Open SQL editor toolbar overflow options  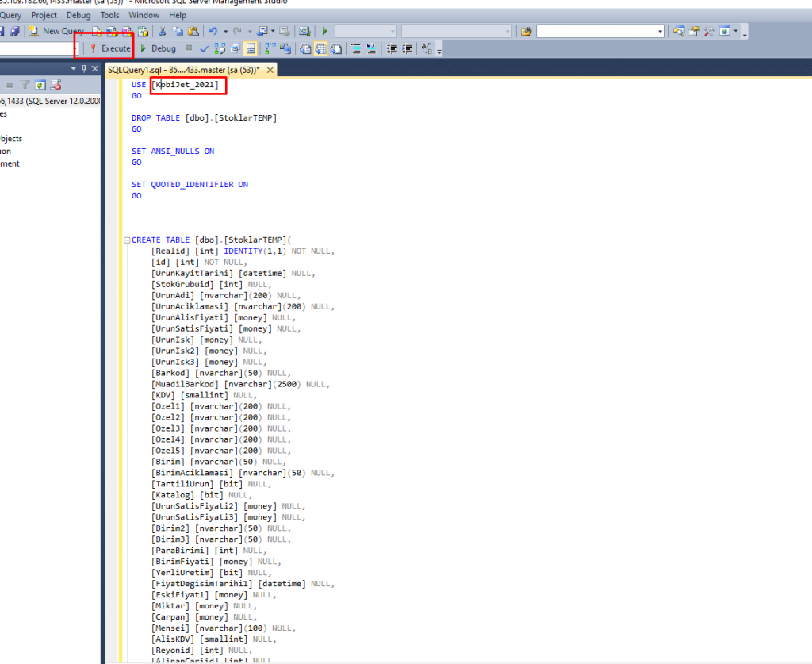pyautogui.click(x=439, y=52)
